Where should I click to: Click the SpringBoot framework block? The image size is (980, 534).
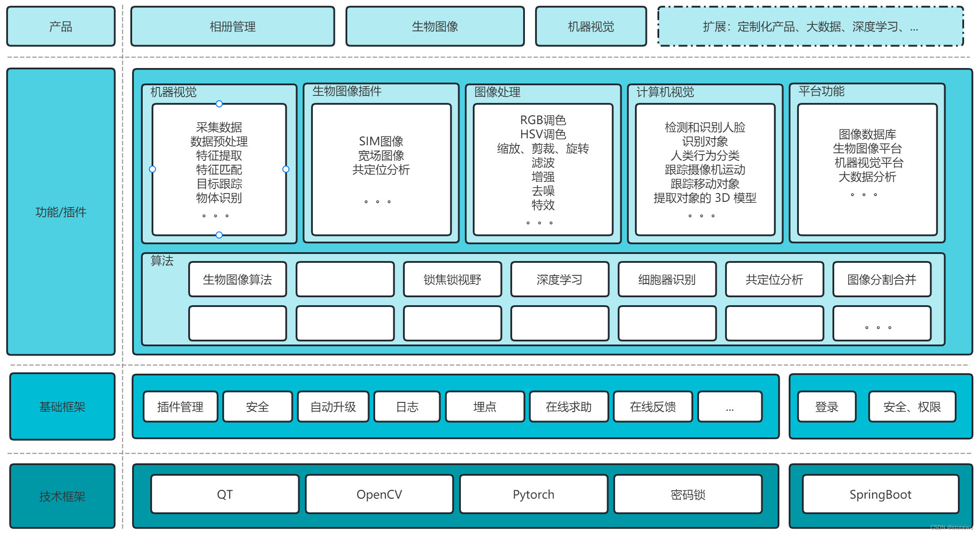point(880,494)
